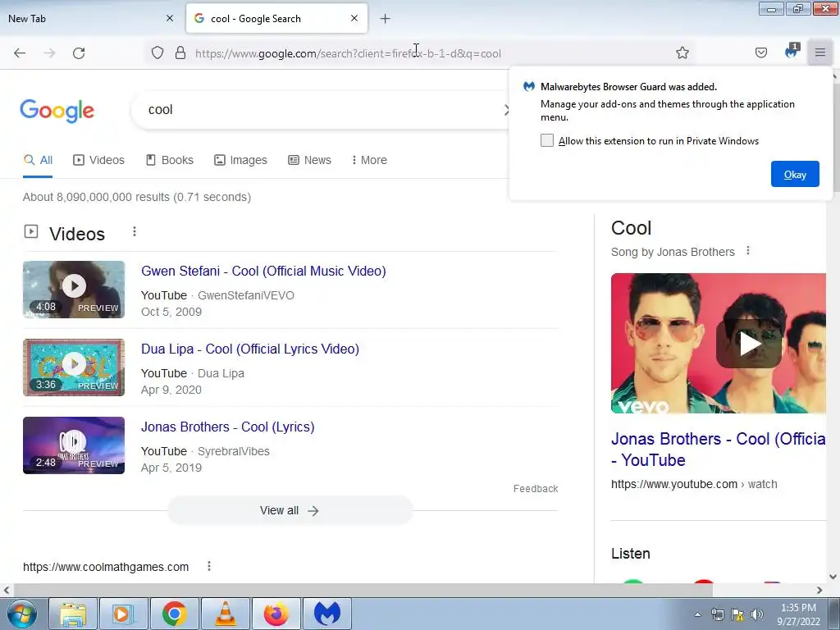Click horizontal scrollbar left arrow
Viewport: 840px width, 630px height.
(7, 590)
